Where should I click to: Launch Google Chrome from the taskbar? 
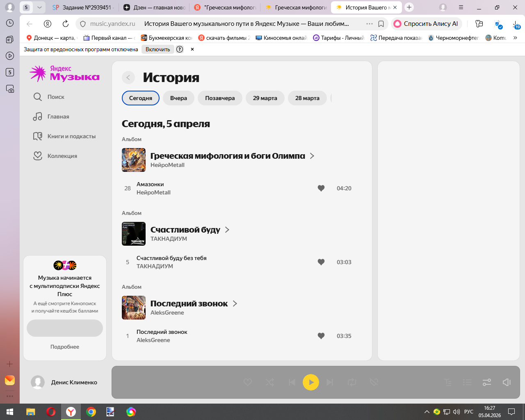pos(91,412)
